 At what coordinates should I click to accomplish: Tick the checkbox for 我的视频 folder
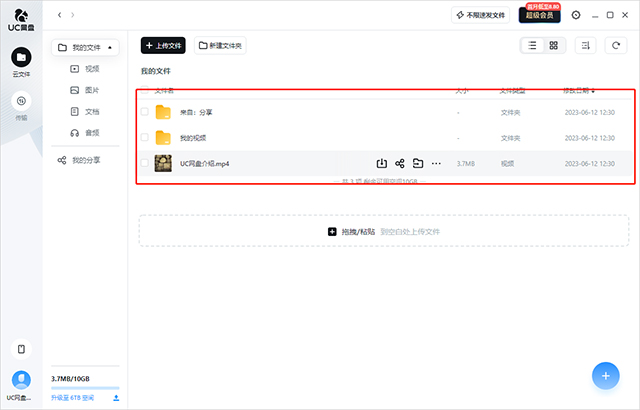tap(145, 137)
